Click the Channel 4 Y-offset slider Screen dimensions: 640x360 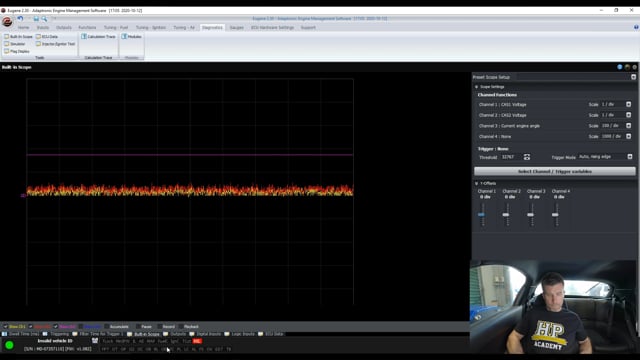tap(555, 214)
